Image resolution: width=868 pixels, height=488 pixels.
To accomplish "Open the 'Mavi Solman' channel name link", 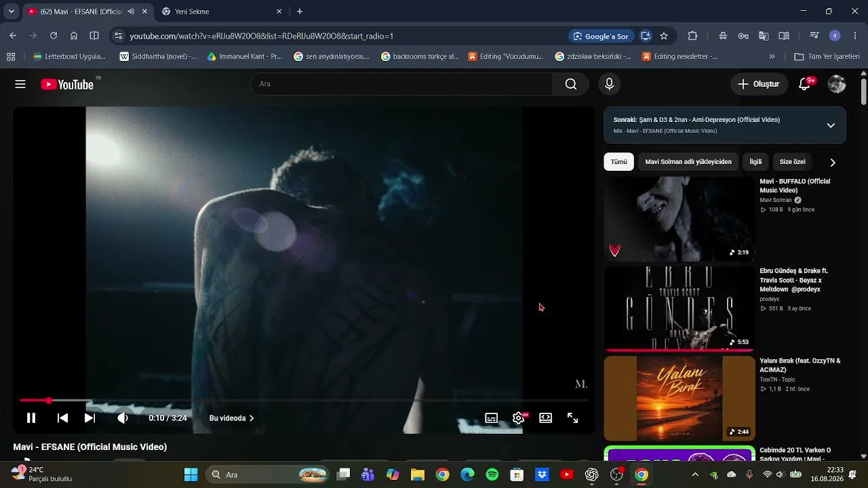I will (x=776, y=201).
